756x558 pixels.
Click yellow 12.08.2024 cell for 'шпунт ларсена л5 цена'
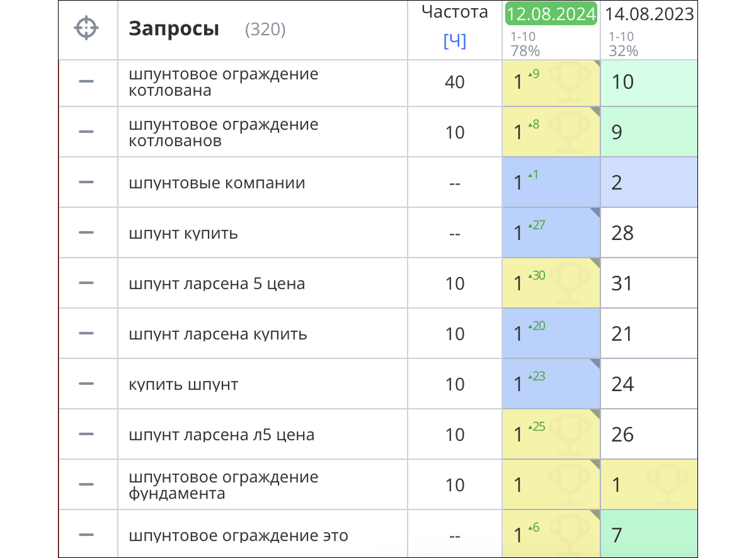pos(551,435)
